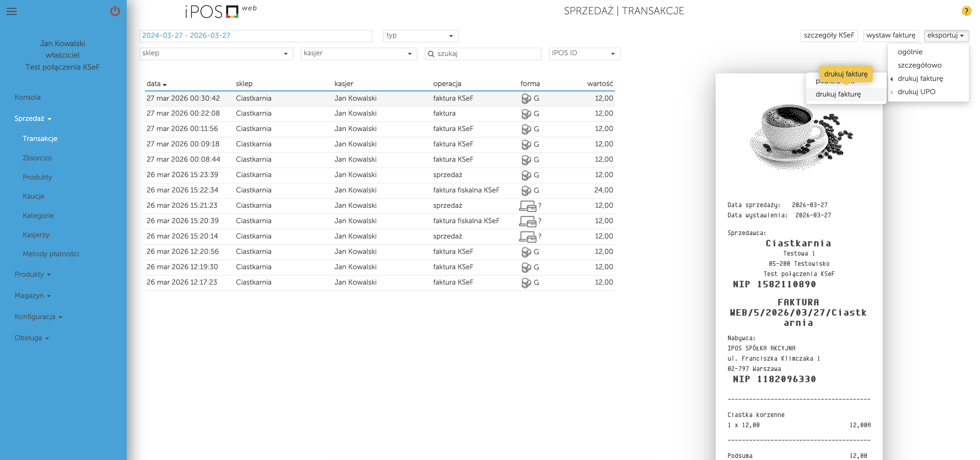Viewport: 980px width, 460px height.
Task: Open the typ dropdown
Action: (420, 36)
